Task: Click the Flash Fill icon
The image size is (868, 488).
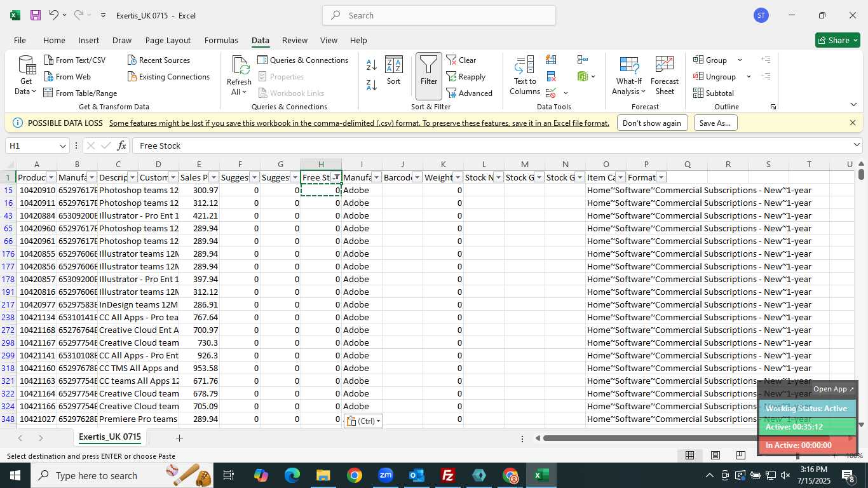Action: (x=551, y=60)
